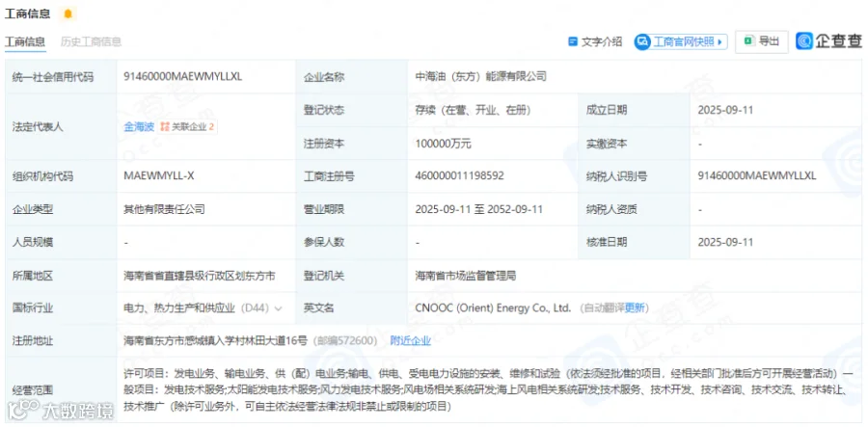Click the orange bell icon beside 工商信息 title
Viewport: 868px width, 427px height.
pyautogui.click(x=68, y=13)
